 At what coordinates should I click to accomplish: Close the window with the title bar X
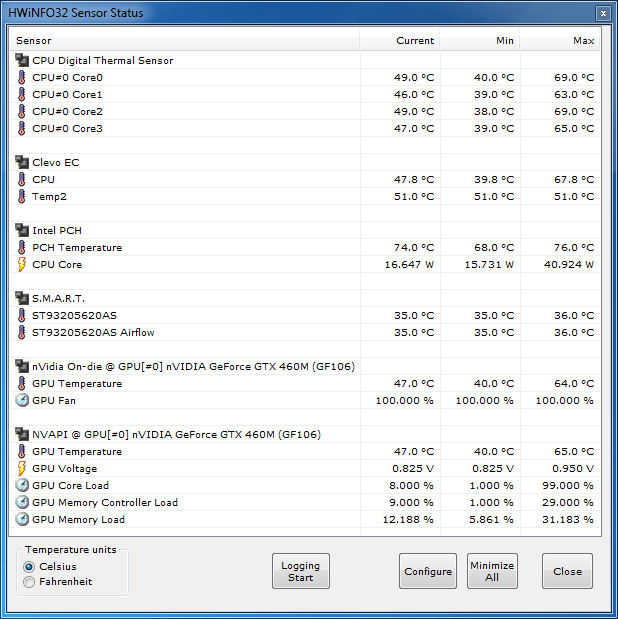[x=603, y=13]
